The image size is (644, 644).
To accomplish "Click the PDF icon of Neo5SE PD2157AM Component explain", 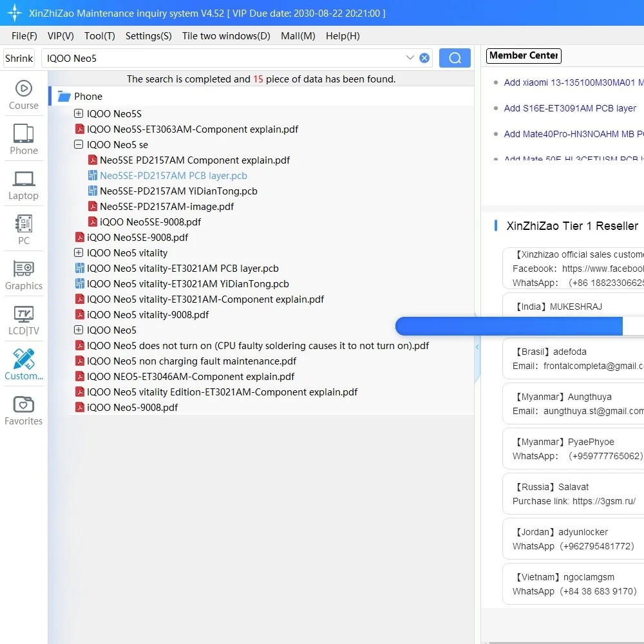I will click(x=93, y=160).
